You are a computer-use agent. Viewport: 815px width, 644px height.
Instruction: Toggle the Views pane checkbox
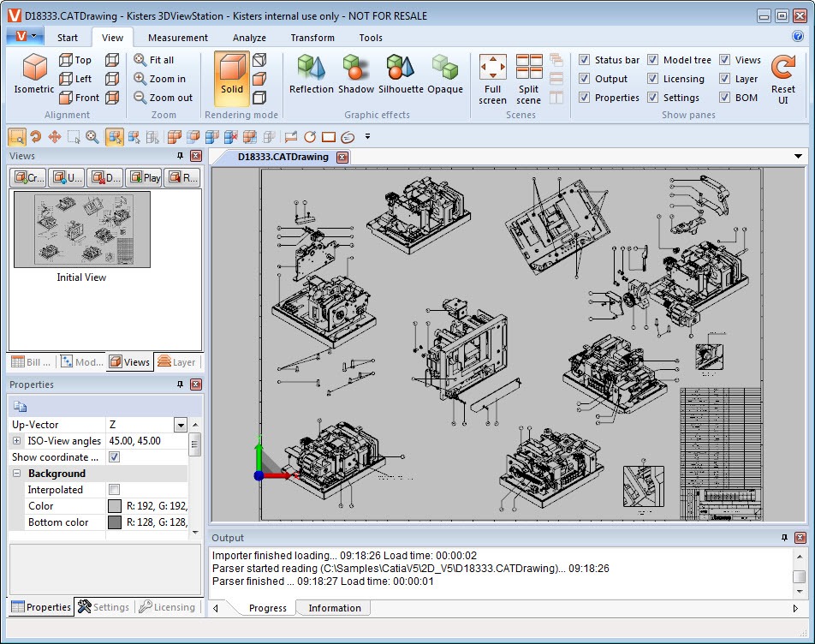[x=724, y=60]
